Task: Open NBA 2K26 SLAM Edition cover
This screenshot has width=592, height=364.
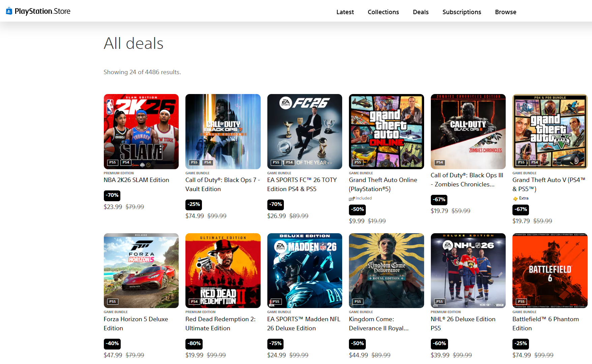Action: pyautogui.click(x=141, y=131)
